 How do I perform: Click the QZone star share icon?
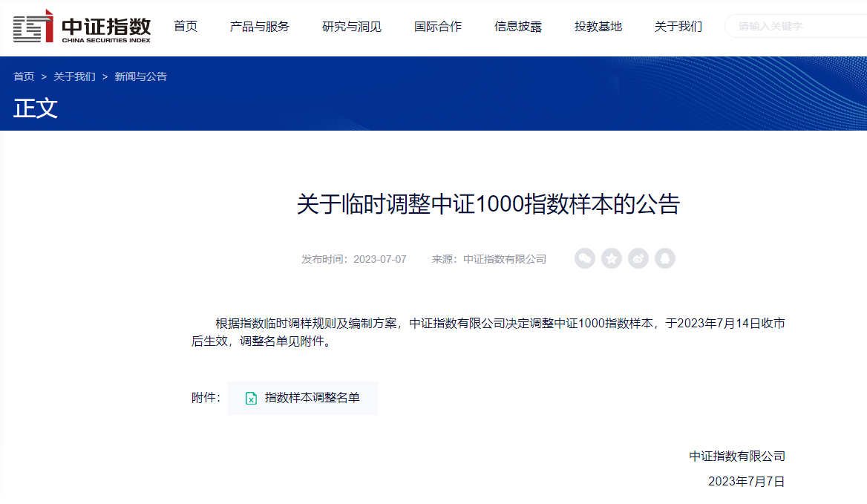pos(612,258)
